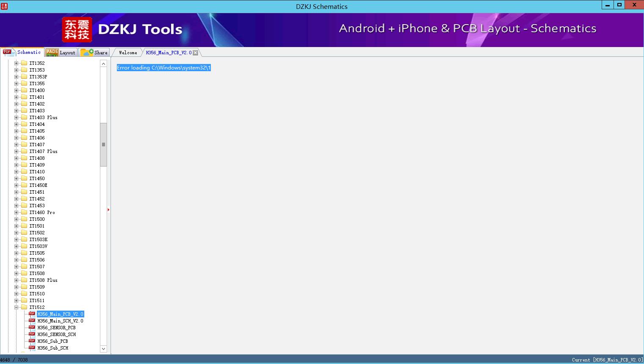Expand the IT1410 folder
The image size is (644, 364).
[17, 172]
